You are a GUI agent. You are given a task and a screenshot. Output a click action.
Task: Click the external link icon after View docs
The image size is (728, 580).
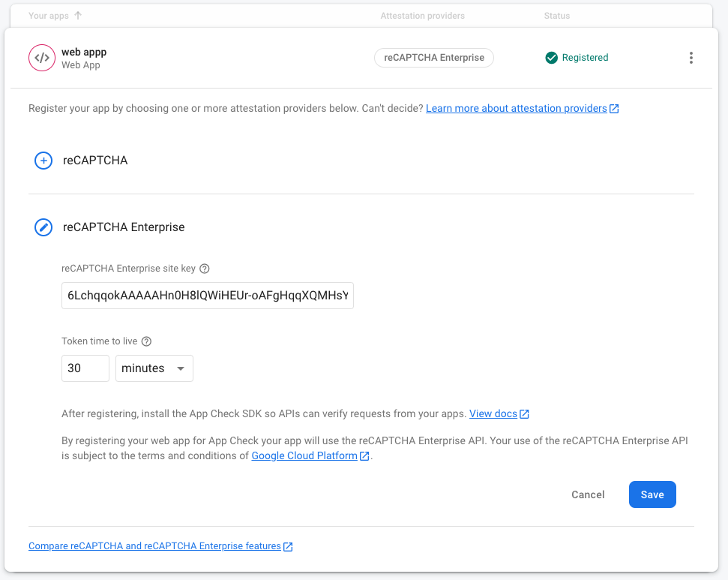coord(523,413)
